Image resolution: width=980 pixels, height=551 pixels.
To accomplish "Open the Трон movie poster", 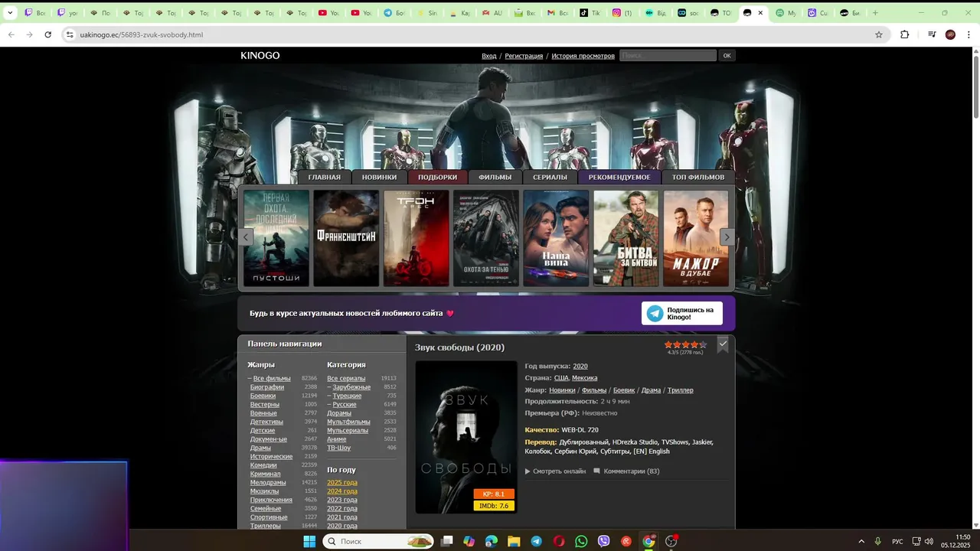I will (416, 238).
